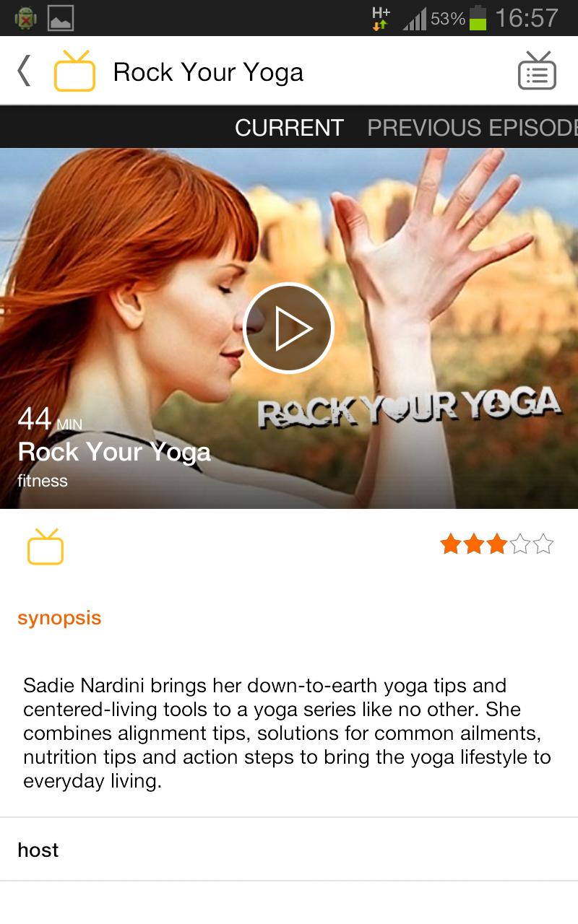Tap the fitness category label
Screen dimensions: 578x924
43,481
